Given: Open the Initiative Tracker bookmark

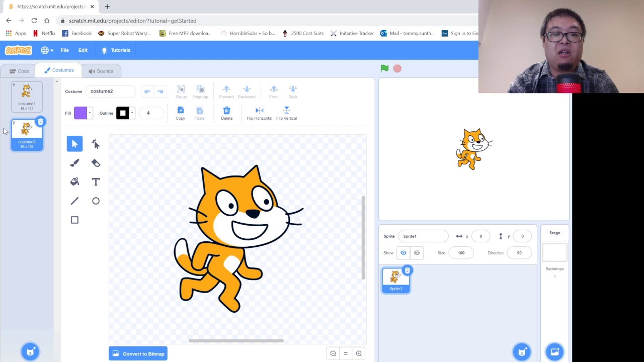Looking at the screenshot, I should (x=352, y=33).
